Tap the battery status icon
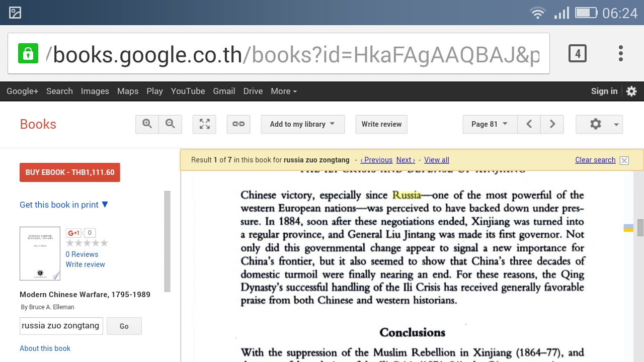This screenshot has height=362, width=644. (x=586, y=13)
